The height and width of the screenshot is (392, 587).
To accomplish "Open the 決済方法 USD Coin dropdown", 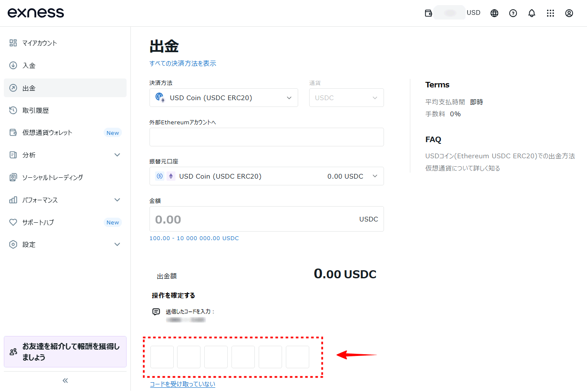I will pyautogui.click(x=224, y=98).
